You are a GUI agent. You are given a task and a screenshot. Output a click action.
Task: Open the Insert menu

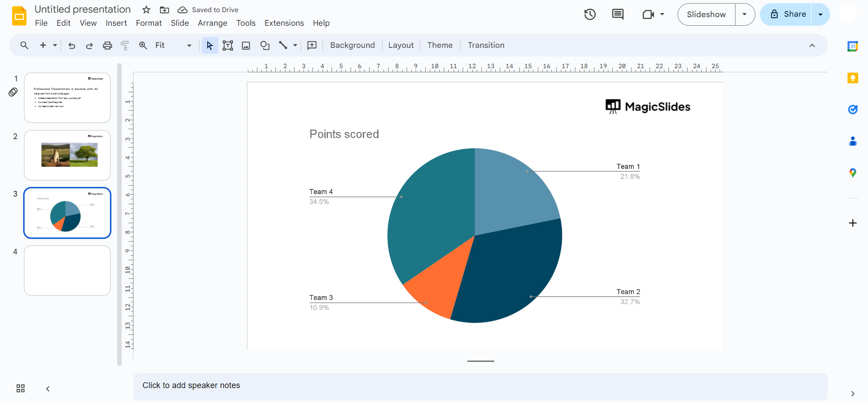tap(116, 23)
